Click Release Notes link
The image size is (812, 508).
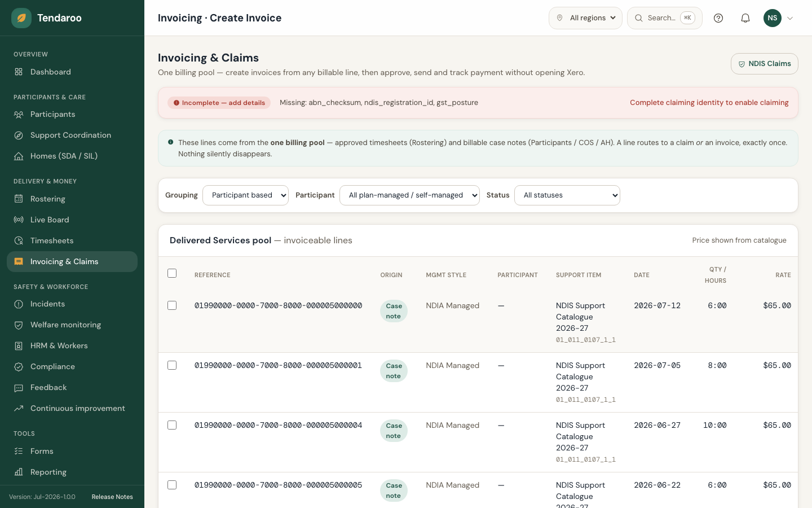pyautogui.click(x=112, y=497)
